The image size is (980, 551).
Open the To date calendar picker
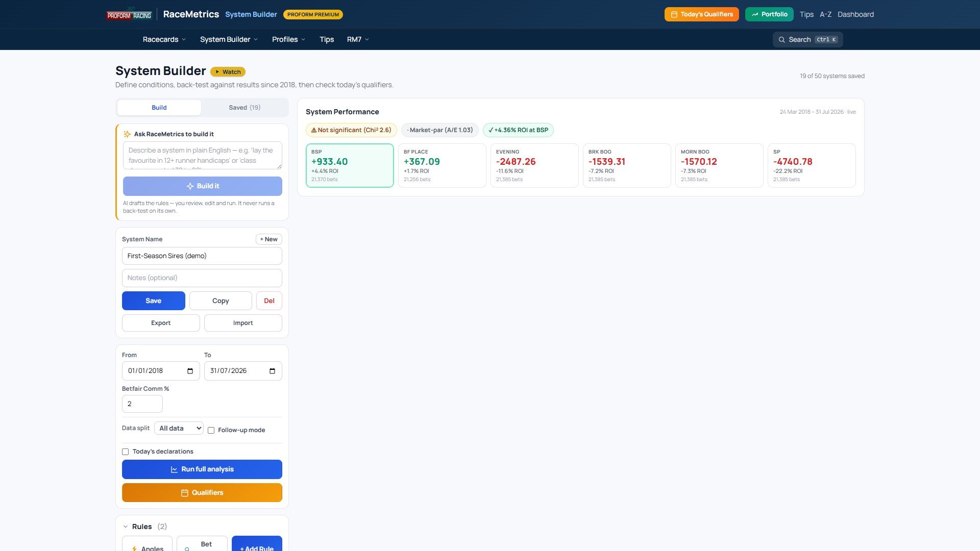[x=272, y=371]
